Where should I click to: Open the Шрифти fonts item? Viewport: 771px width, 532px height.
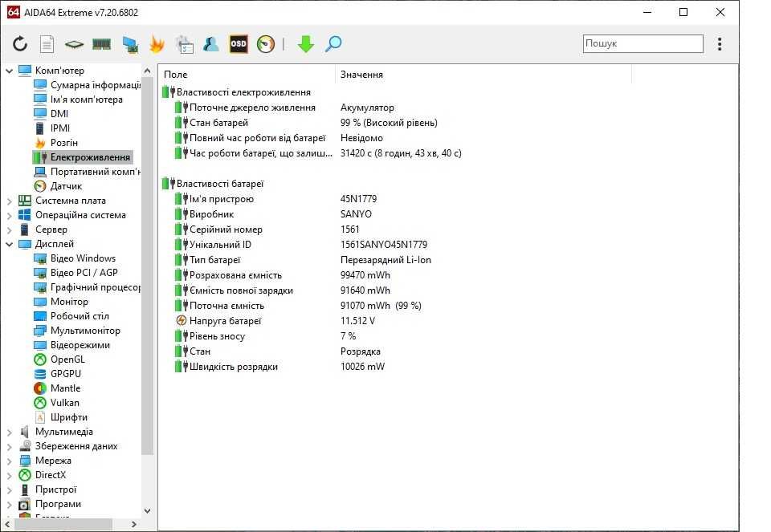pyautogui.click(x=60, y=417)
